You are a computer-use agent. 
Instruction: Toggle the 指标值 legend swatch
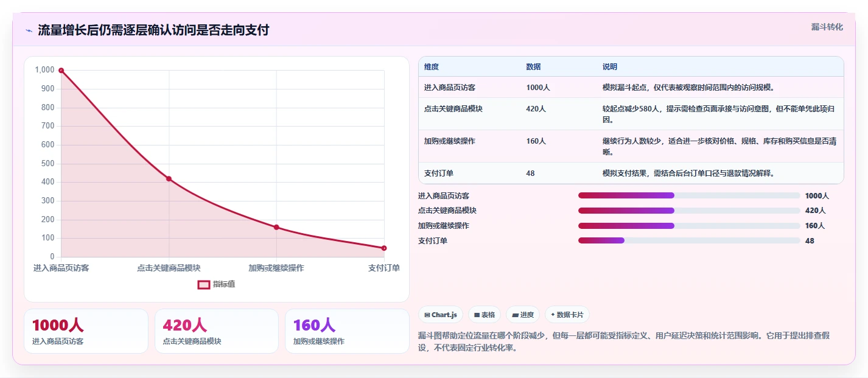[x=204, y=284]
